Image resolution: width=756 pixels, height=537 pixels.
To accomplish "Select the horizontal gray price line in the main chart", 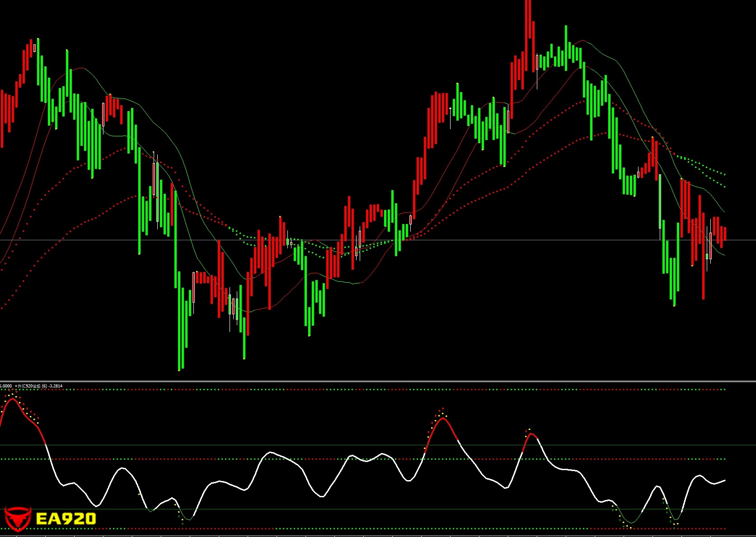I will [x=452, y=240].
